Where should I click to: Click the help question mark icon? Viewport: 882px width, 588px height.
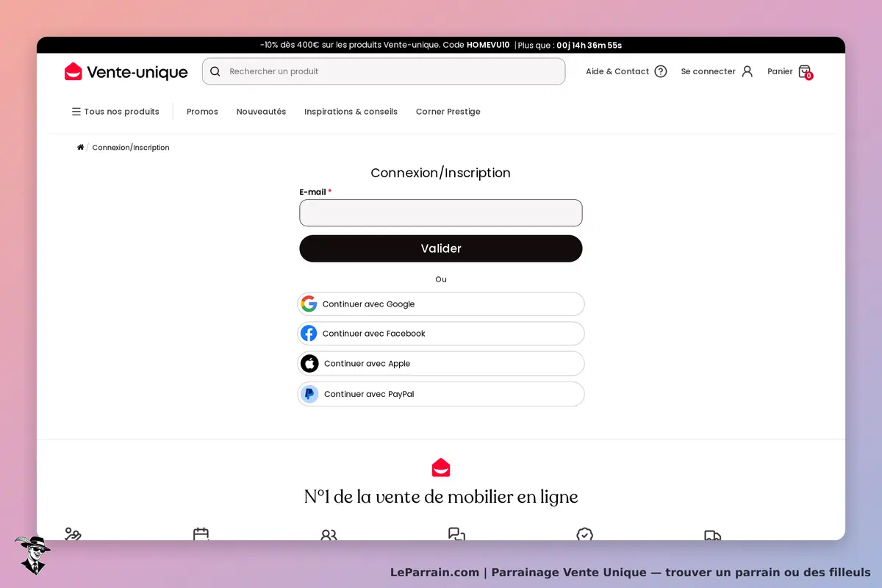pyautogui.click(x=661, y=71)
